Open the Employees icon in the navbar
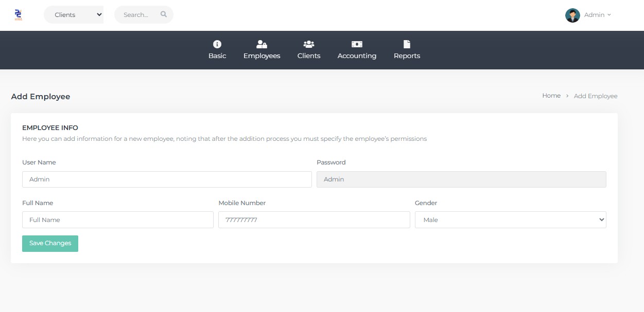 (262, 44)
